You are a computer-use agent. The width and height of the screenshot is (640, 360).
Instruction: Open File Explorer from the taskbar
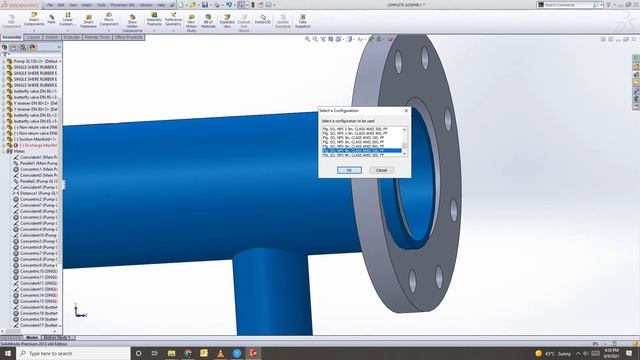(x=171, y=353)
